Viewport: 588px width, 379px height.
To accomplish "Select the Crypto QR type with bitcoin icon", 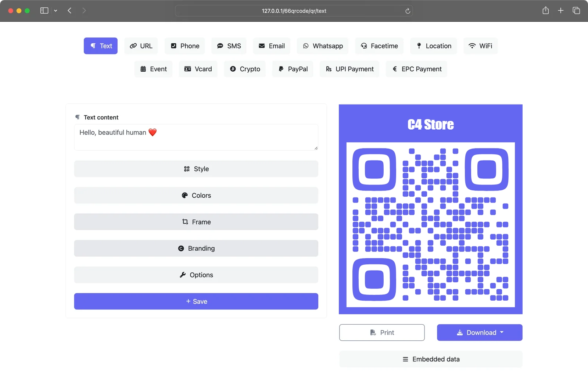I will [245, 69].
